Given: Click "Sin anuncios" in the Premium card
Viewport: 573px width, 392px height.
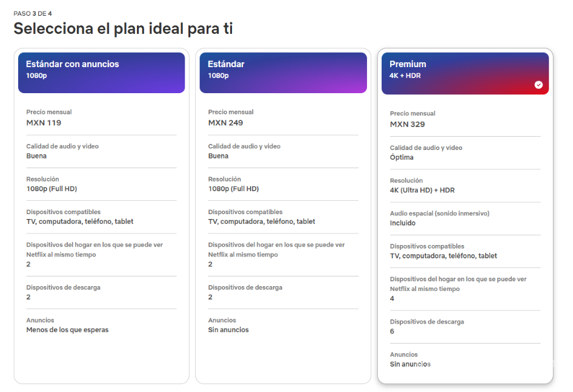Looking at the screenshot, I should [410, 364].
